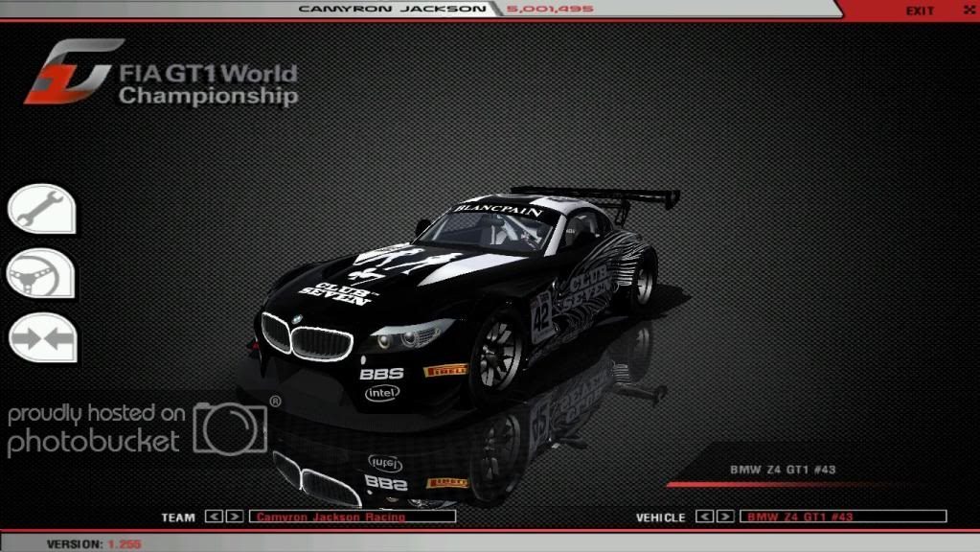980x552 pixels.
Task: Open the wrench garage setup icon
Action: point(42,209)
